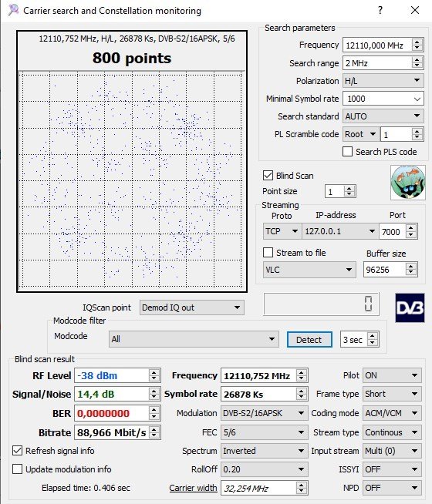Viewport: 432px width, 504px height.
Task: Click the RF Level -38 dBm value
Action: click(x=97, y=375)
